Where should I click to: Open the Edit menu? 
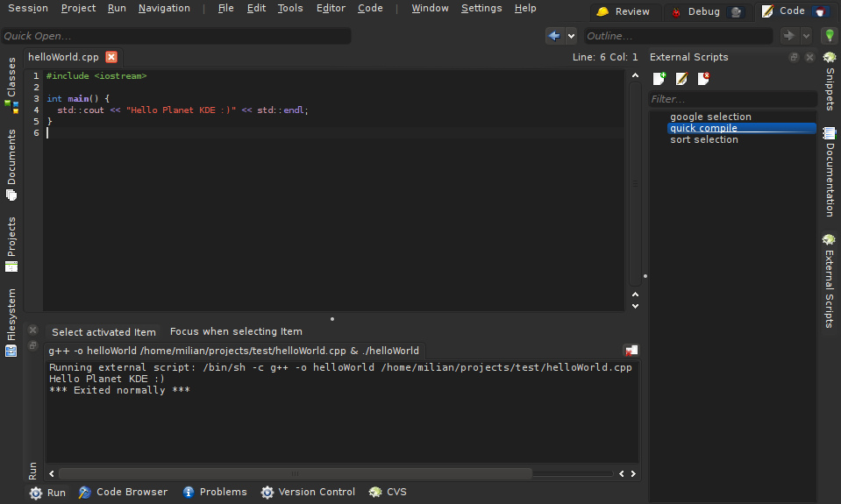pos(256,8)
